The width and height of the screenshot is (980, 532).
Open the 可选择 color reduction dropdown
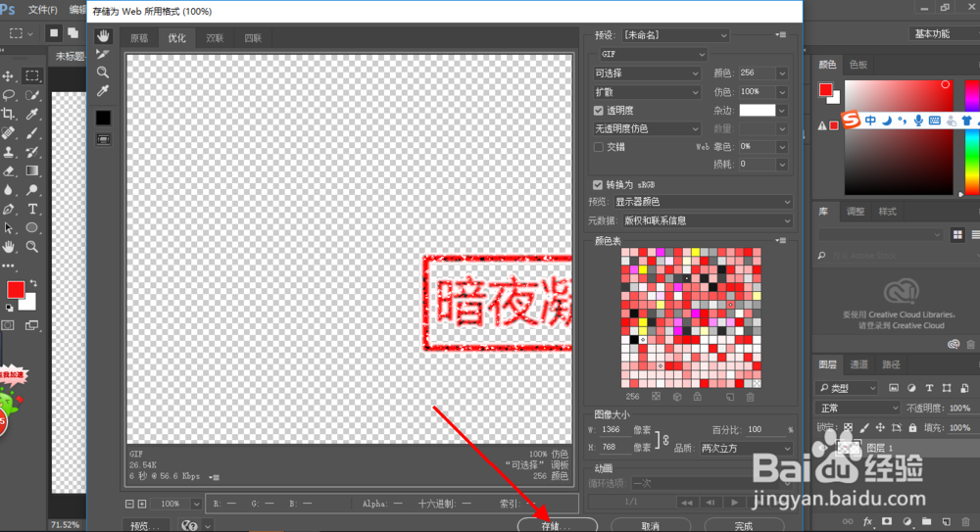pos(646,73)
